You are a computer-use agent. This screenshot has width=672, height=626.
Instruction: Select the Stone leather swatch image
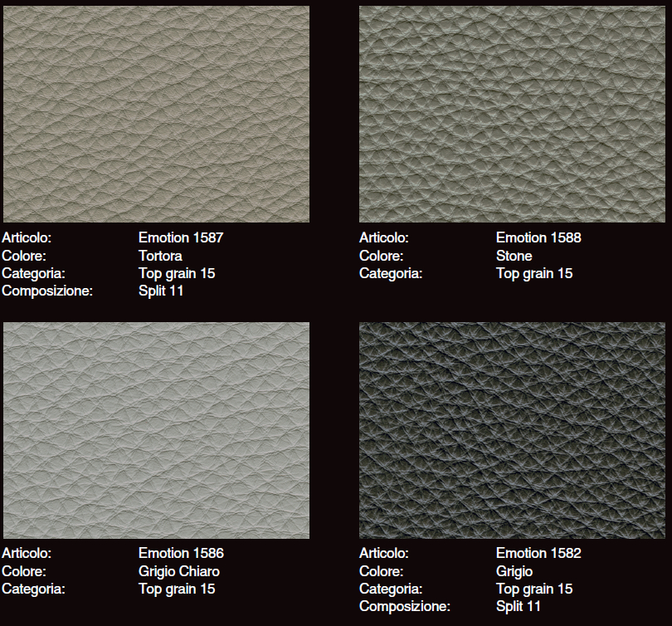[512, 114]
